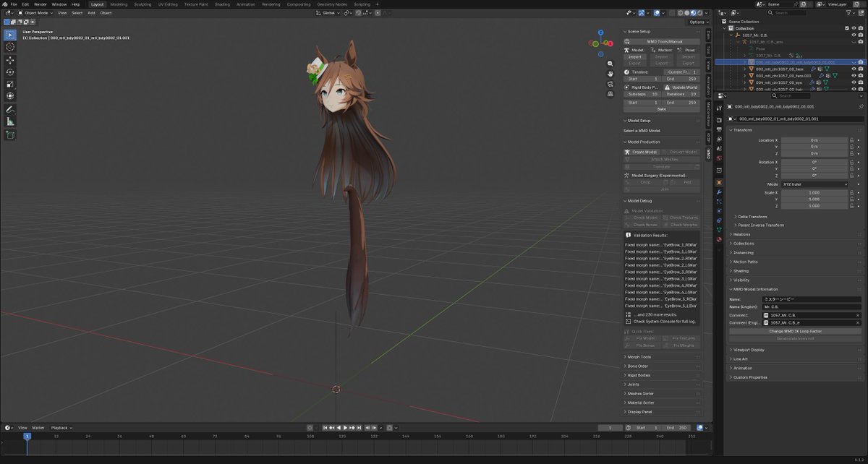Switch to the Geometry Nodes workspace tab
The image size is (868, 464).
pos(332,4)
